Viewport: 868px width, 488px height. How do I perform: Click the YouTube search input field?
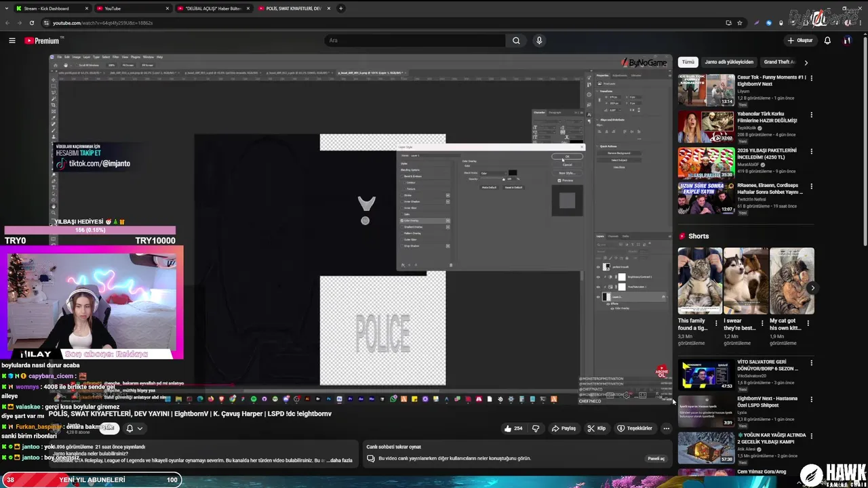tap(415, 41)
